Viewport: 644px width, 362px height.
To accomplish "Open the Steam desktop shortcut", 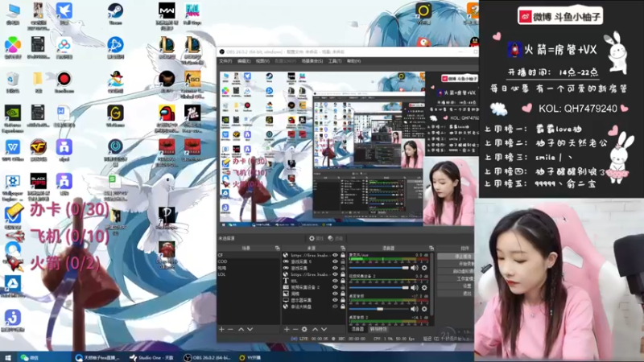I will point(115,14).
